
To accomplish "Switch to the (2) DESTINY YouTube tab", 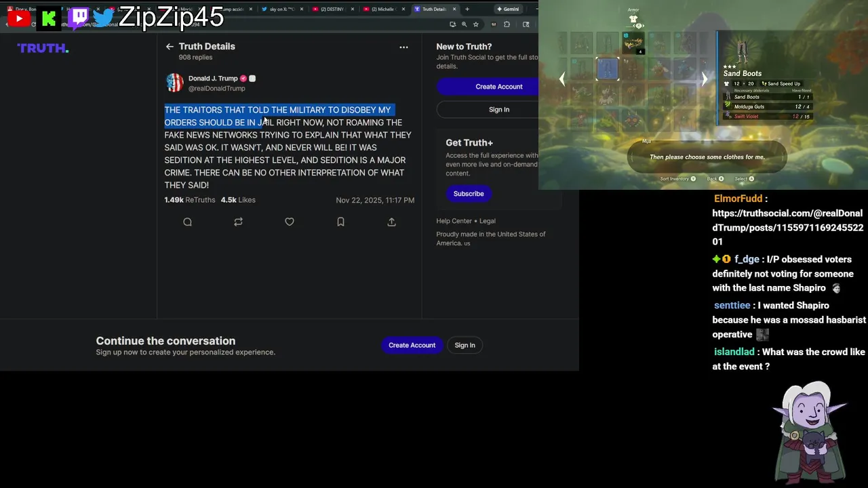I will 332,9.
